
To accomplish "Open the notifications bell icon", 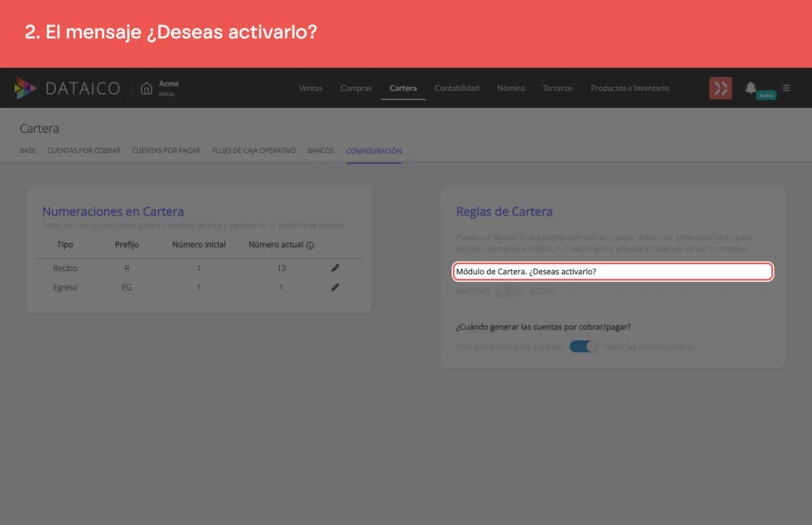I will [750, 88].
